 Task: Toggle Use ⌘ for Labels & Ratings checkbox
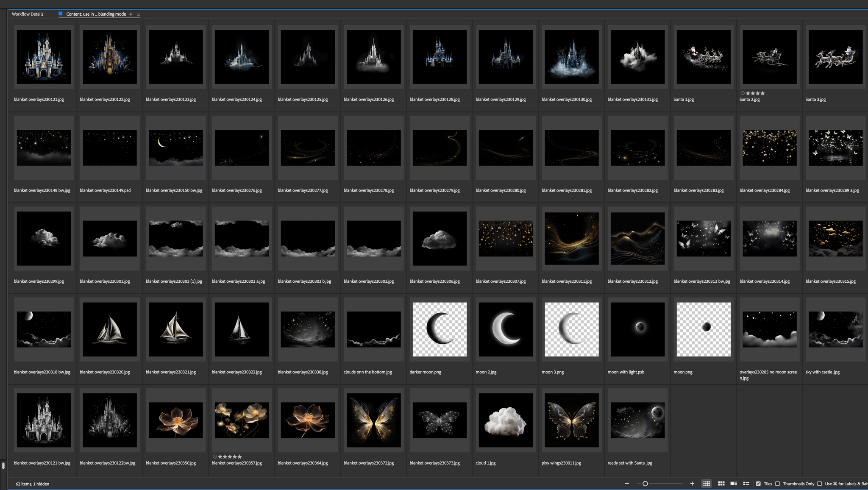point(819,484)
